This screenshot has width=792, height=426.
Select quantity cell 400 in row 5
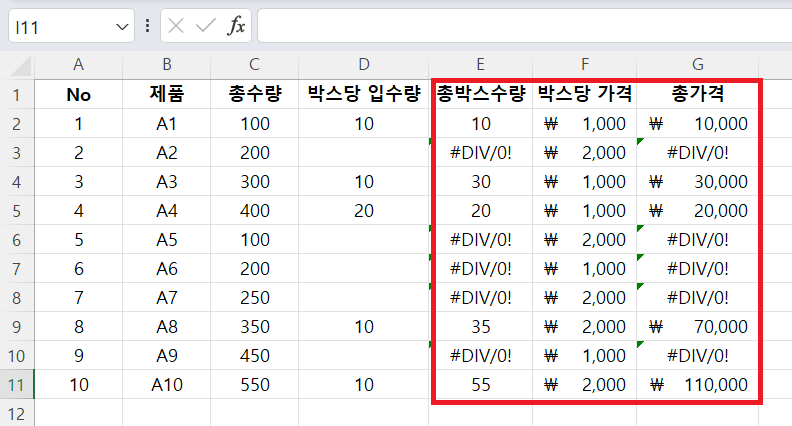[x=255, y=211]
